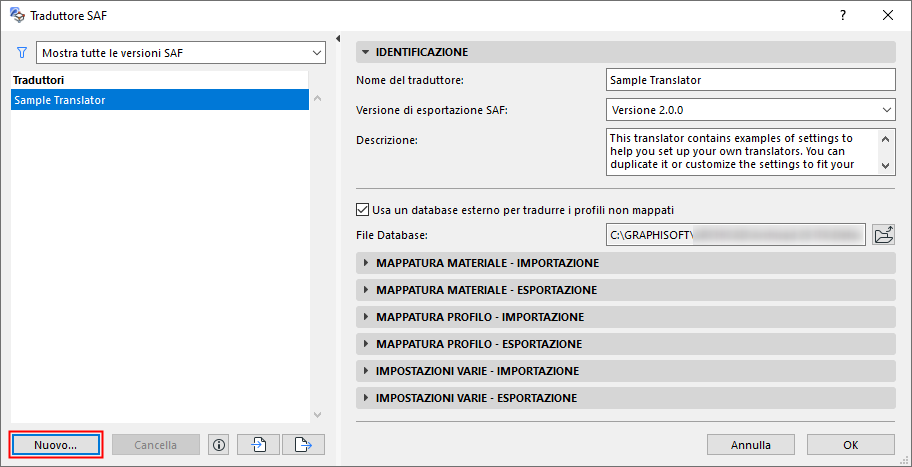Collapse left panel with small arrow
912x467 pixels.
click(x=338, y=38)
